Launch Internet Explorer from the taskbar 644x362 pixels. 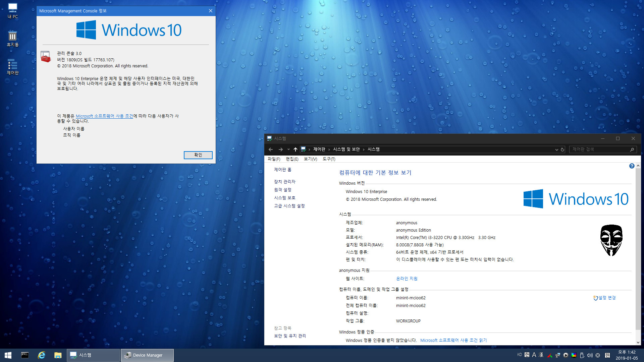pyautogui.click(x=42, y=355)
